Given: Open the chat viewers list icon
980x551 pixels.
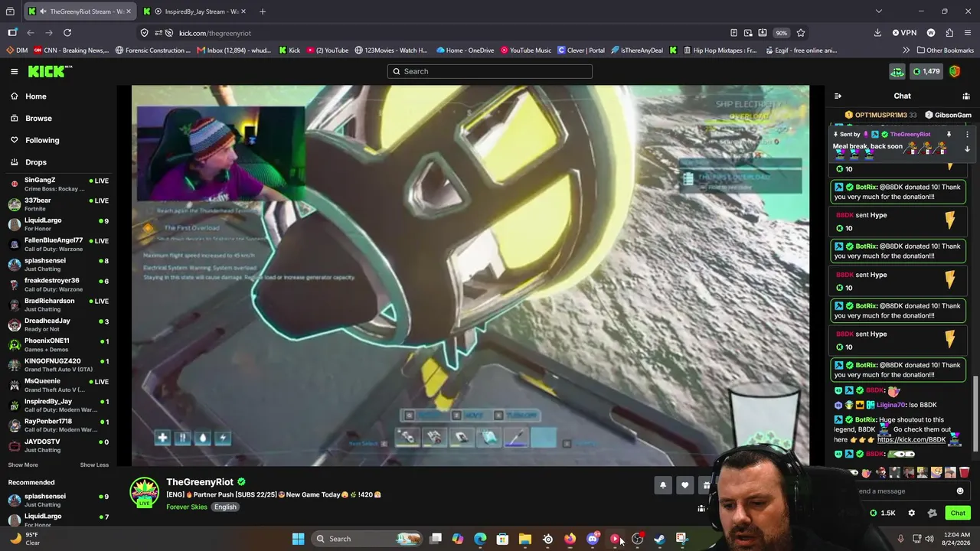Looking at the screenshot, I should [x=966, y=96].
